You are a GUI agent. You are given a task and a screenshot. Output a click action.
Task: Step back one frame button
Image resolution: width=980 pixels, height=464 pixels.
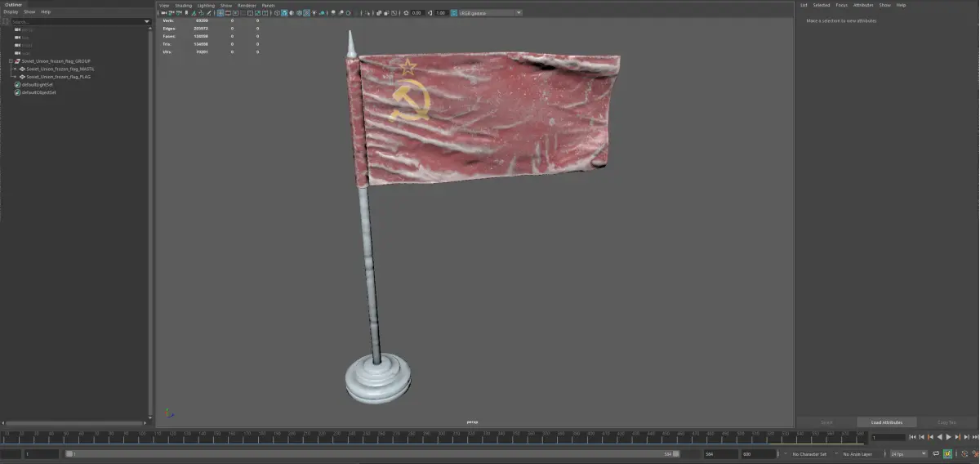coord(921,437)
